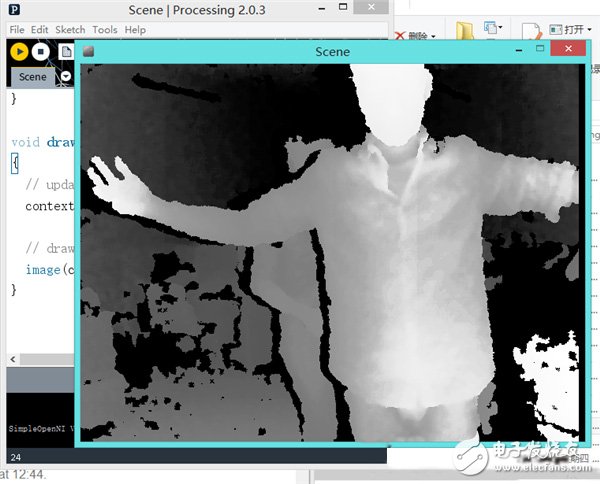Click the red X delete icon in Explorer
Image resolution: width=600 pixels, height=484 pixels.
pyautogui.click(x=400, y=35)
